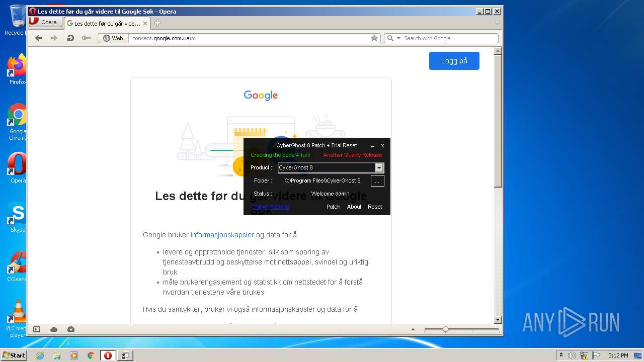Open the Official Website link
The width and height of the screenshot is (644, 362).
pyautogui.click(x=270, y=207)
